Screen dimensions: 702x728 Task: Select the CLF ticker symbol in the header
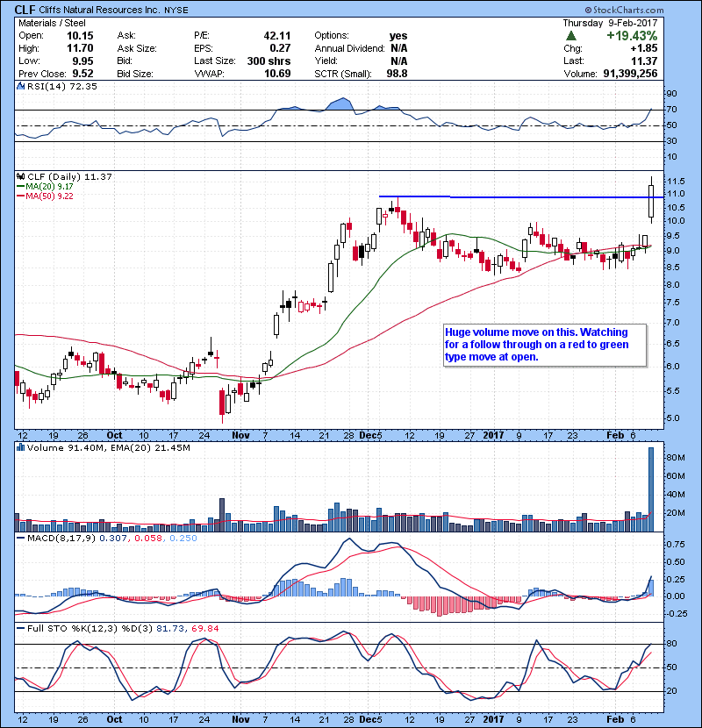pyautogui.click(x=25, y=10)
